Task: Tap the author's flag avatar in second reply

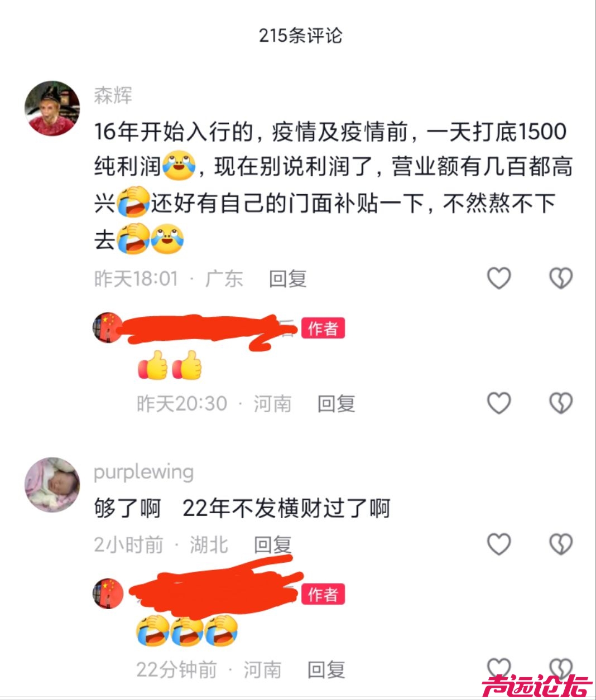Action: pos(108,593)
